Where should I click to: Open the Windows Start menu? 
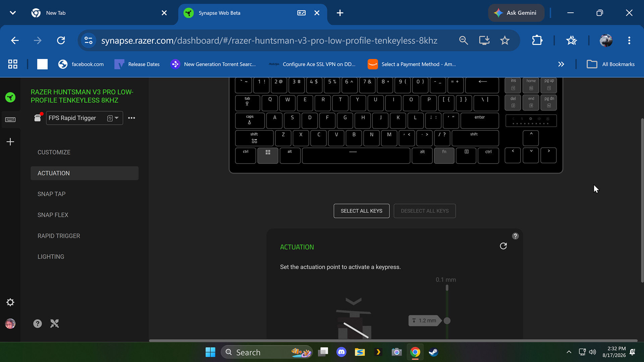pos(210,352)
